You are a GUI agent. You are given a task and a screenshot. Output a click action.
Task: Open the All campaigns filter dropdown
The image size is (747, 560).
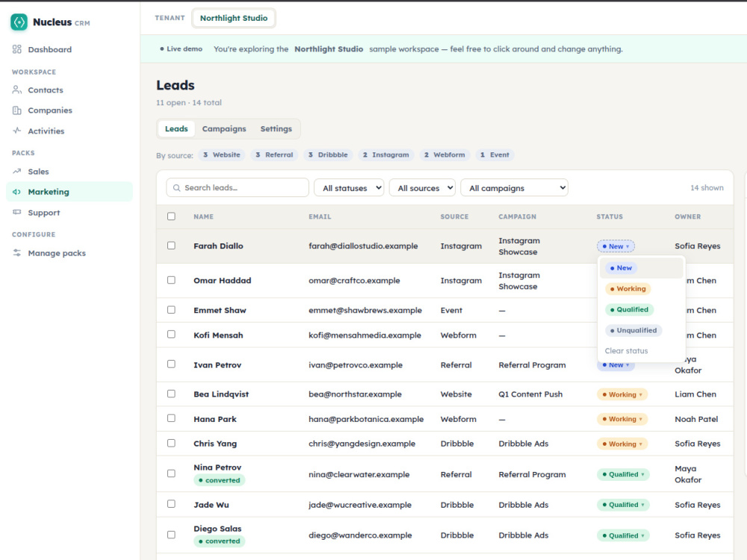click(514, 187)
